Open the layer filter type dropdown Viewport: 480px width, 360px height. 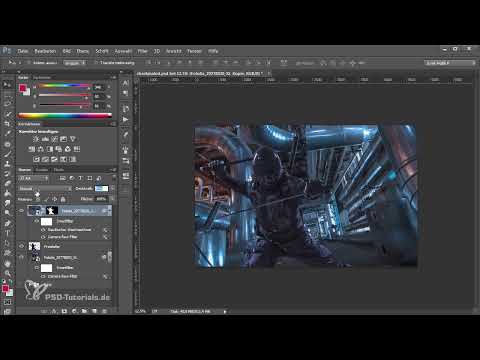click(33, 178)
